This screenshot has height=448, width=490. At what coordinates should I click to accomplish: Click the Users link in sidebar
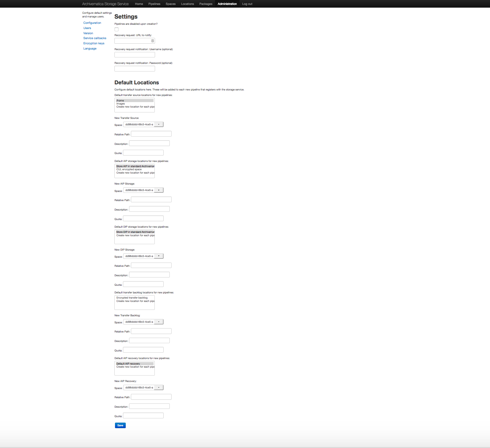click(87, 28)
